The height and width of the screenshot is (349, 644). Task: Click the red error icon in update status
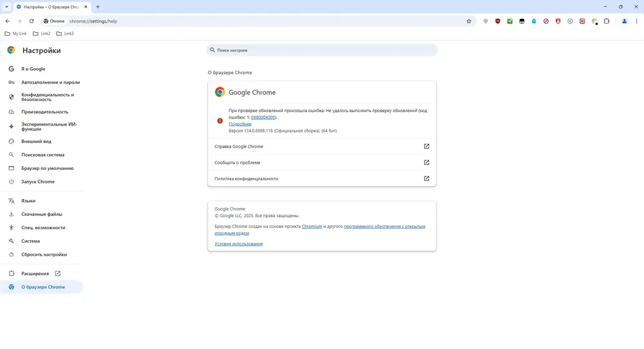tap(220, 120)
